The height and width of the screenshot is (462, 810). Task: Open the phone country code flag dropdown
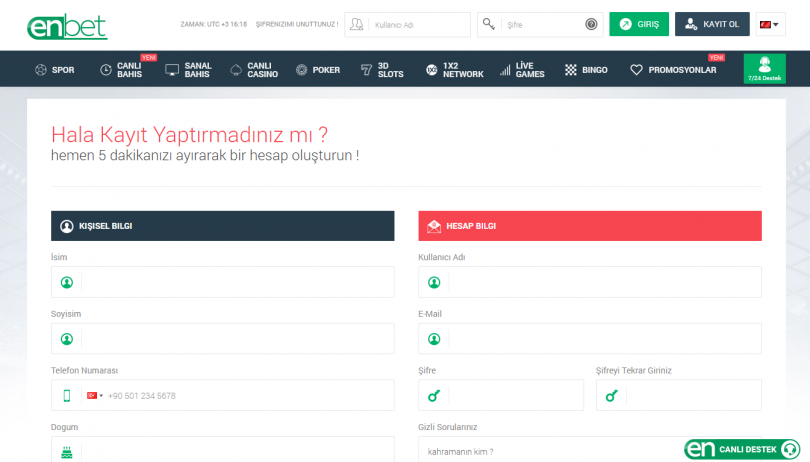tap(95, 395)
